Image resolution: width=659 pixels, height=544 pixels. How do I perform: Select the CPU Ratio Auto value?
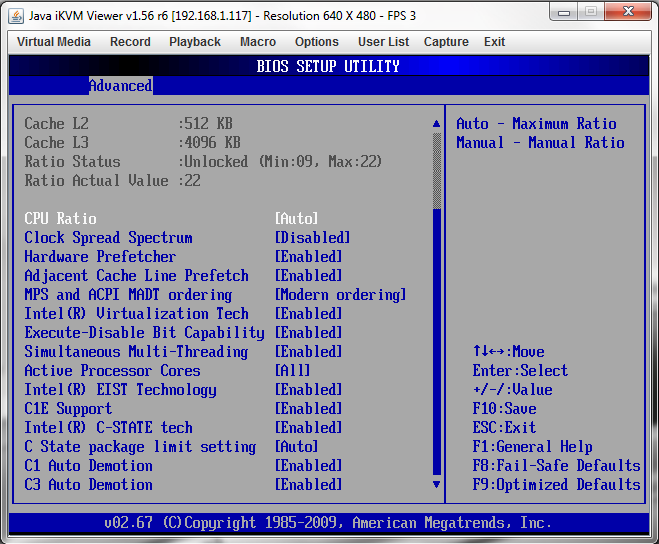pyautogui.click(x=296, y=219)
